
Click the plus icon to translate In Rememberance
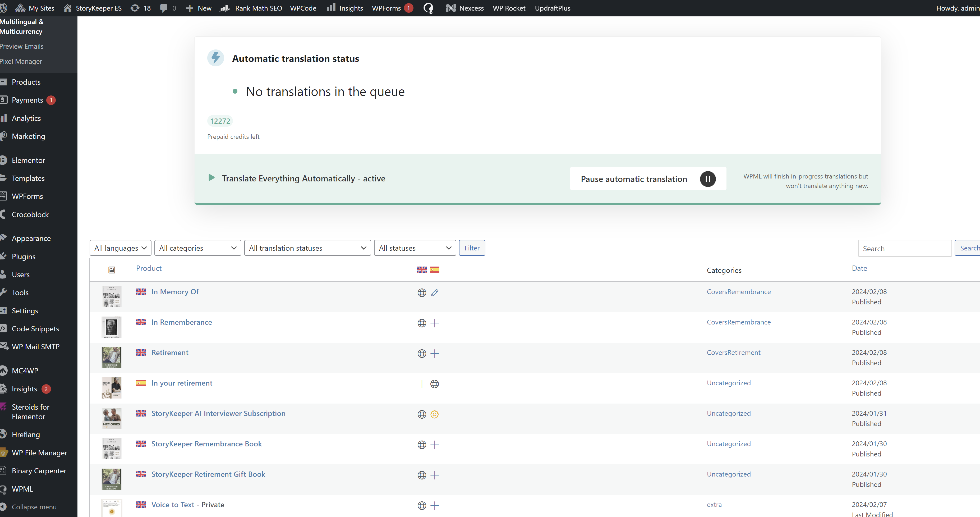pos(434,323)
